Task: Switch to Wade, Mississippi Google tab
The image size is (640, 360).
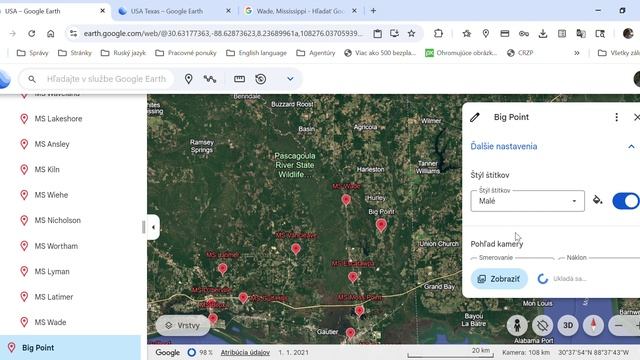Action: coord(300,11)
